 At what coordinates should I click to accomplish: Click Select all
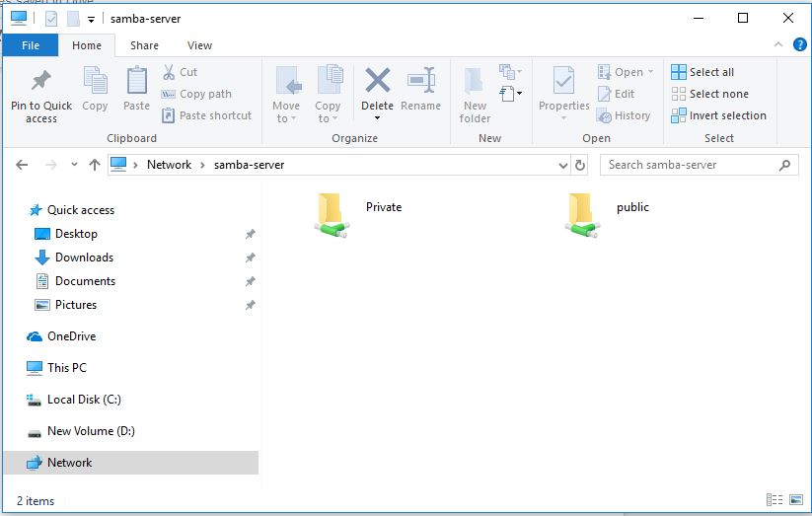coord(702,72)
